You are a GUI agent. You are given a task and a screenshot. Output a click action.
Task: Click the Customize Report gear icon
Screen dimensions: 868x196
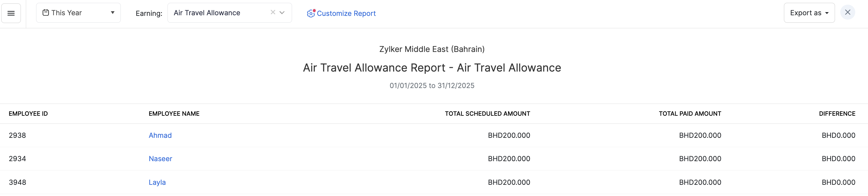coord(310,13)
